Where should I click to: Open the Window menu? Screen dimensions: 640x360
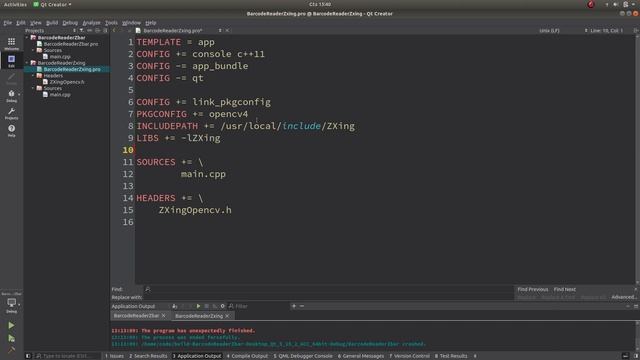click(131, 23)
